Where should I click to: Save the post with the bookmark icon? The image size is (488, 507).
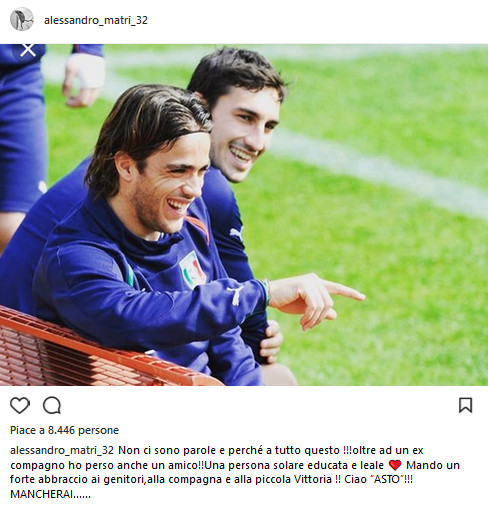click(465, 405)
